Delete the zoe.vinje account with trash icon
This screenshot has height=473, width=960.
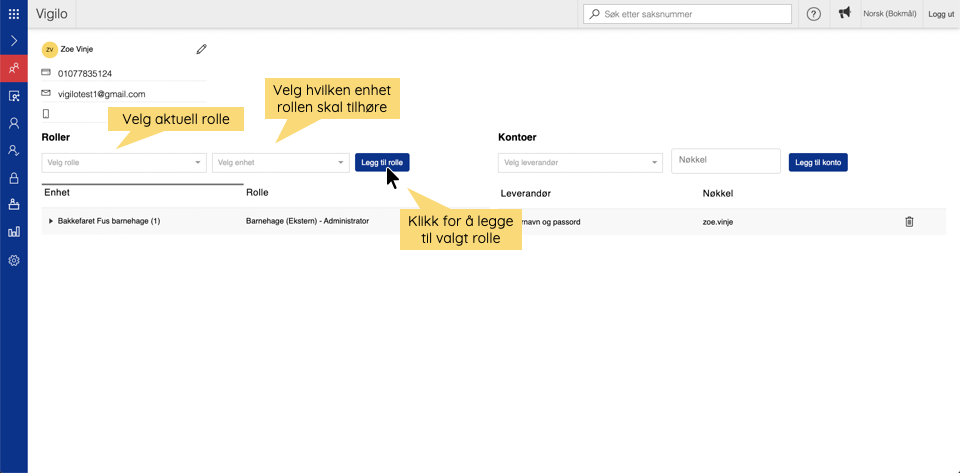coord(909,221)
